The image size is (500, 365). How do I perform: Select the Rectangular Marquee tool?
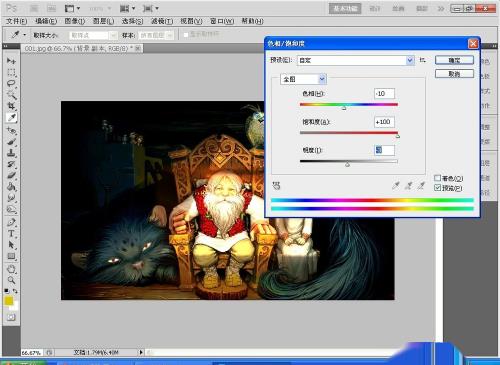tap(11, 72)
